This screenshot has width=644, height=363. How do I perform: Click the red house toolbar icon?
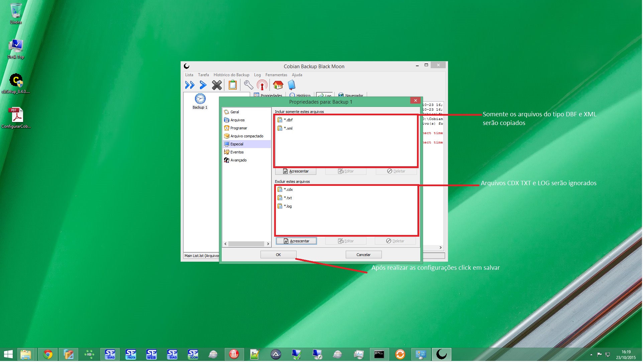tap(278, 85)
